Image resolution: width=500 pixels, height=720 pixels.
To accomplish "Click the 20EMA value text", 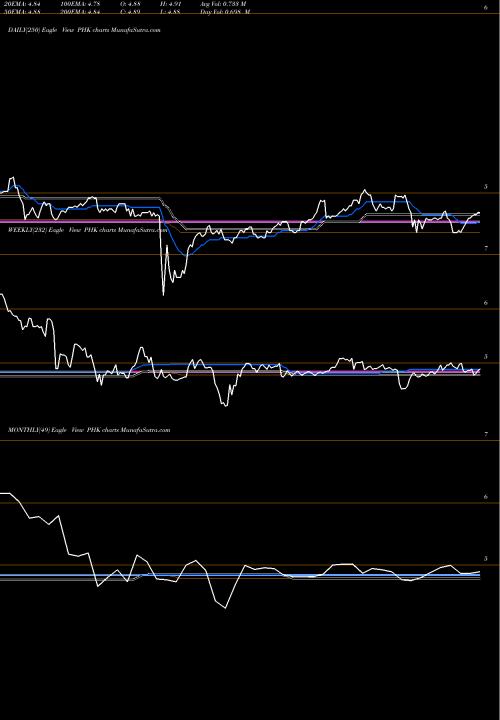I will [x=22, y=3].
